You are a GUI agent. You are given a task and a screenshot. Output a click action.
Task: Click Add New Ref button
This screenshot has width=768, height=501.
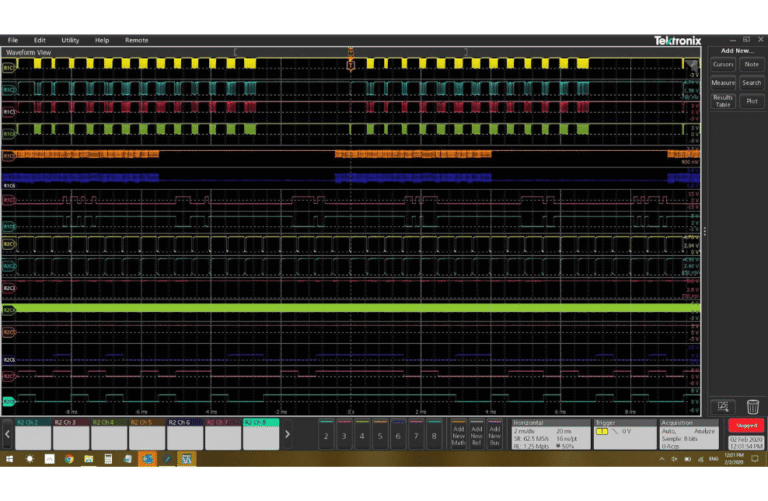pyautogui.click(x=477, y=434)
